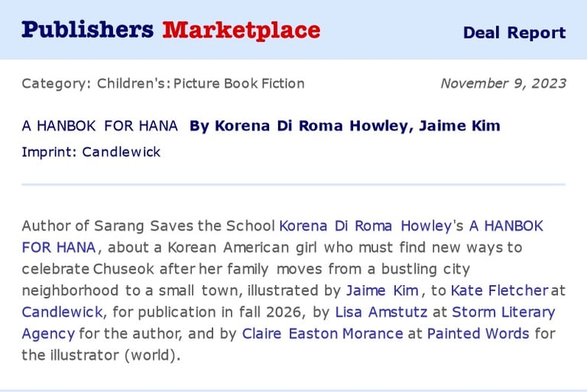Open the Candlewick link in the paragraph
The height and width of the screenshot is (392, 587).
pyautogui.click(x=62, y=312)
